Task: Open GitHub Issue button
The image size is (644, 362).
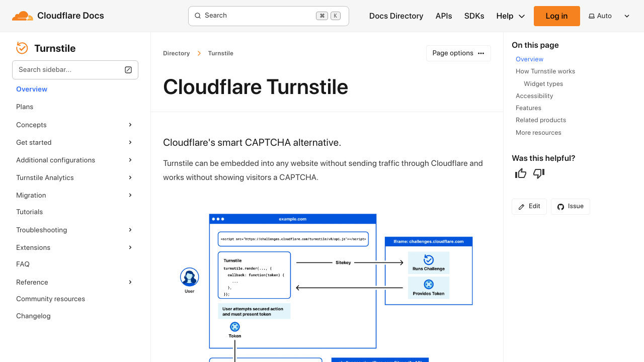Action: tap(570, 207)
